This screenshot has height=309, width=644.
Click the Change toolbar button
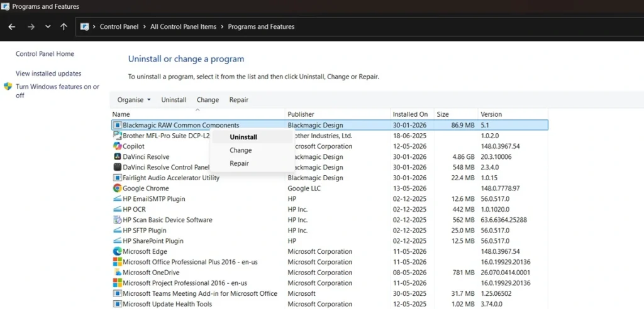click(x=208, y=100)
